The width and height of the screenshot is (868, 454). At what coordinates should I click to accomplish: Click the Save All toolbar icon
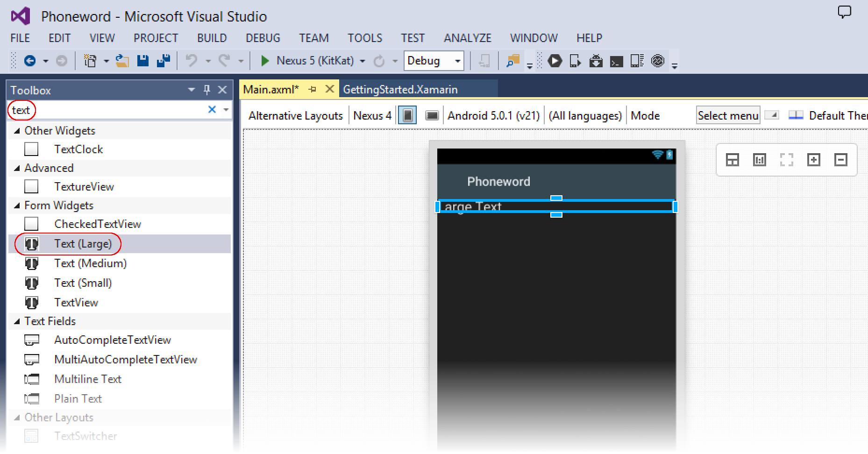(163, 61)
